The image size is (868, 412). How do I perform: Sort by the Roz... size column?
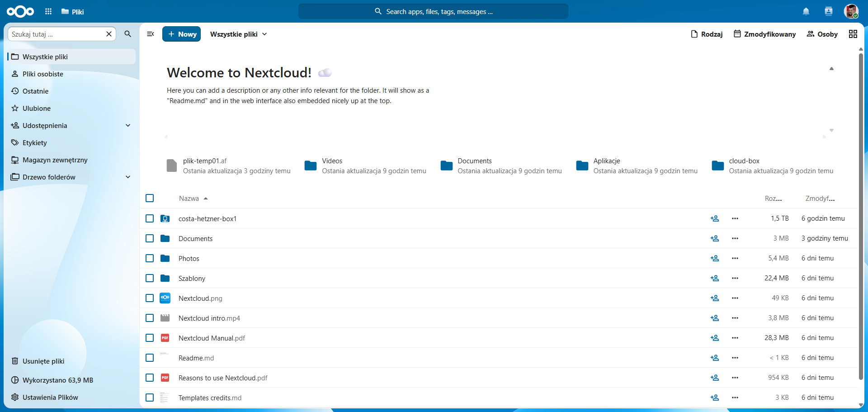(773, 198)
